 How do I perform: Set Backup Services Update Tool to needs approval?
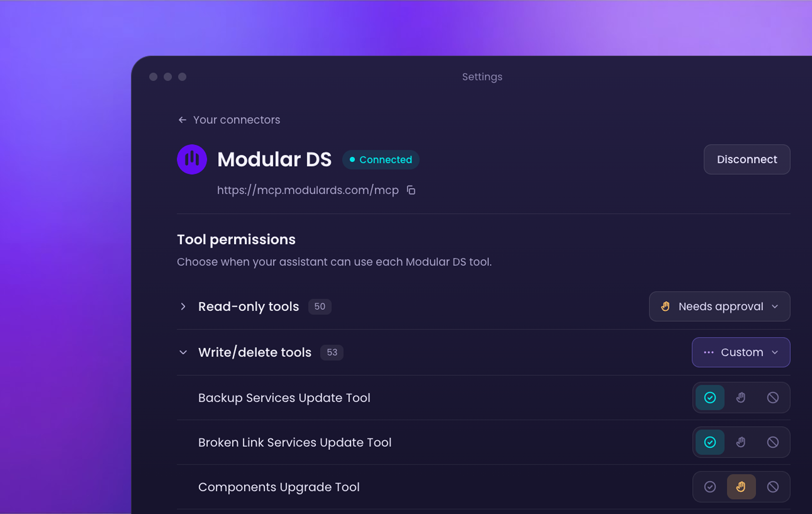[741, 398]
